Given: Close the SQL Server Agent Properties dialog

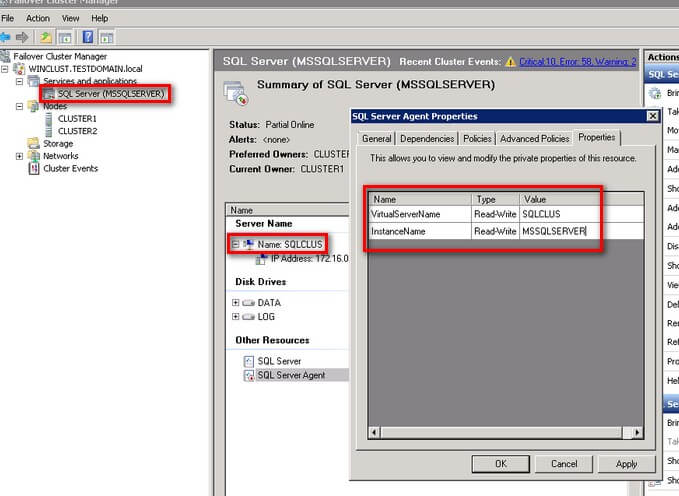Looking at the screenshot, I should pos(652,116).
